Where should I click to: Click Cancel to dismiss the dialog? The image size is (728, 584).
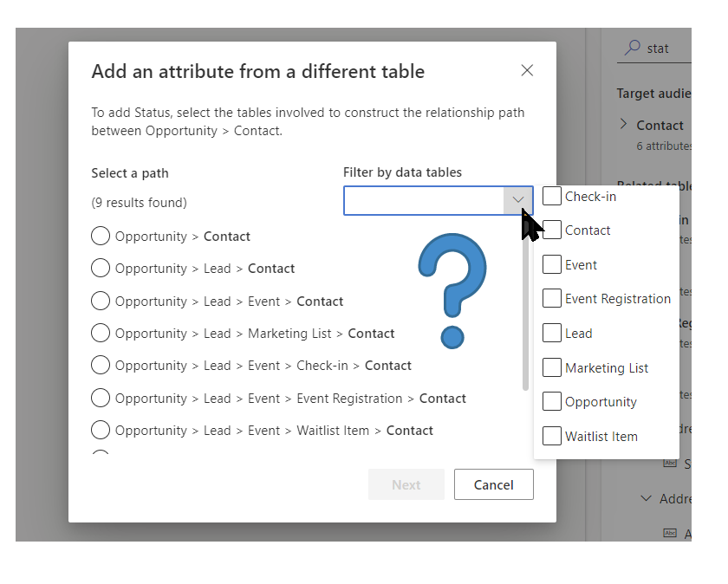493,484
